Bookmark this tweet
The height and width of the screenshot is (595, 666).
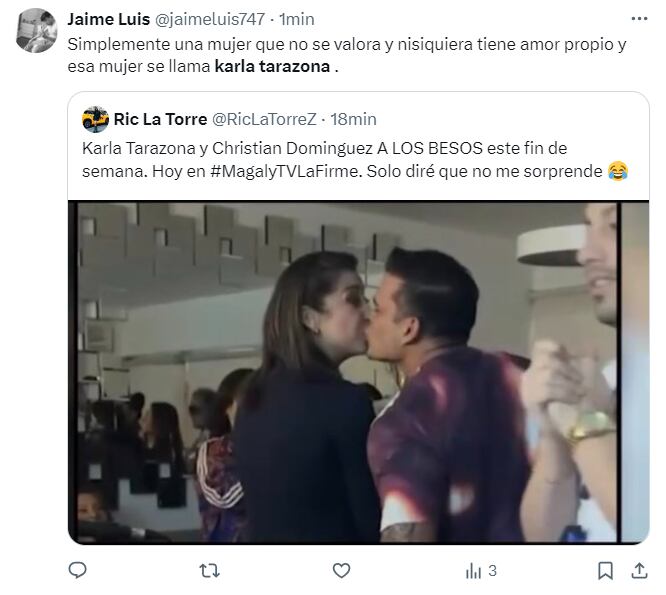coord(605,570)
